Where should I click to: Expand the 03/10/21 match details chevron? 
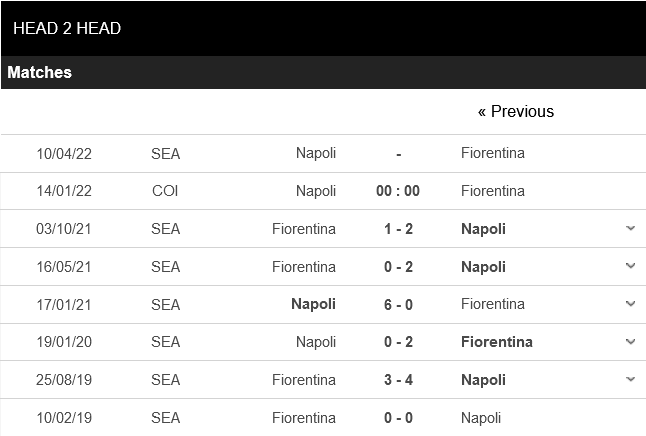click(x=630, y=229)
